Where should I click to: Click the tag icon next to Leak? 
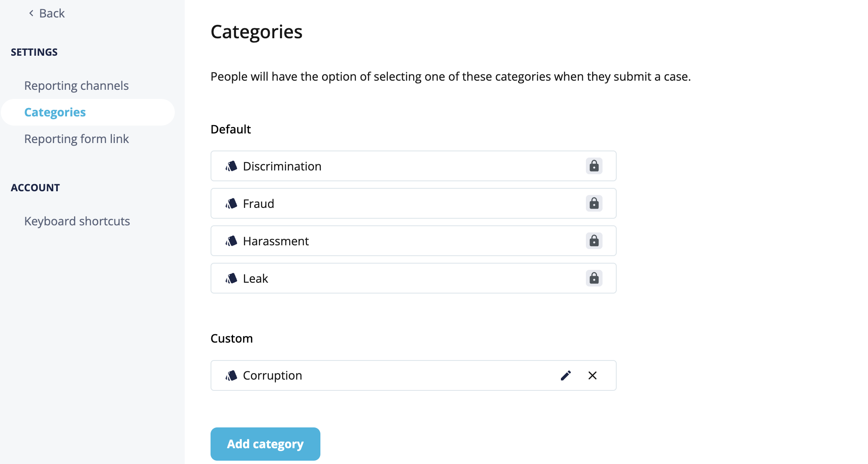click(231, 279)
